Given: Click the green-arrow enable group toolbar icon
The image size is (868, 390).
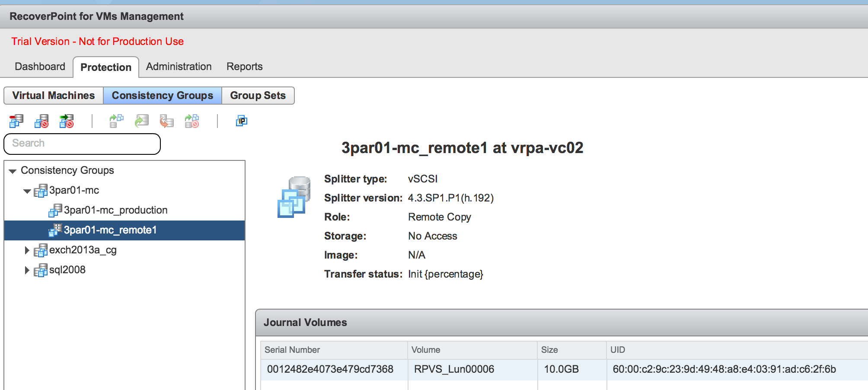Looking at the screenshot, I should click(x=67, y=121).
